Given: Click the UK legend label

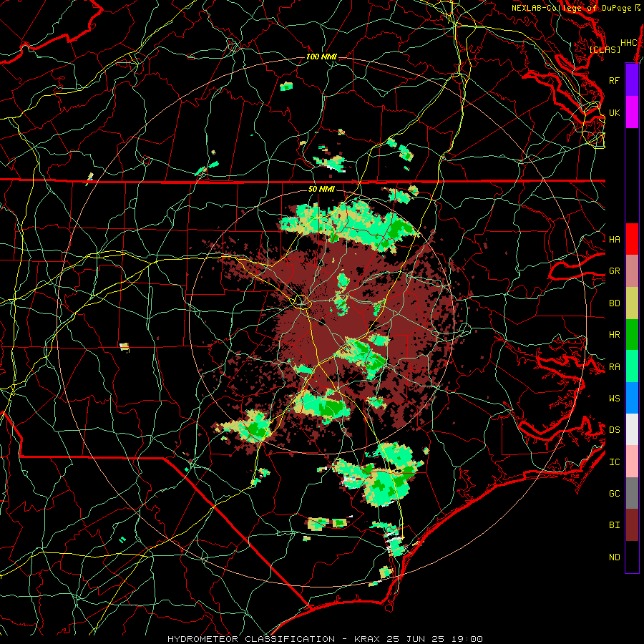Looking at the screenshot, I should tap(614, 112).
